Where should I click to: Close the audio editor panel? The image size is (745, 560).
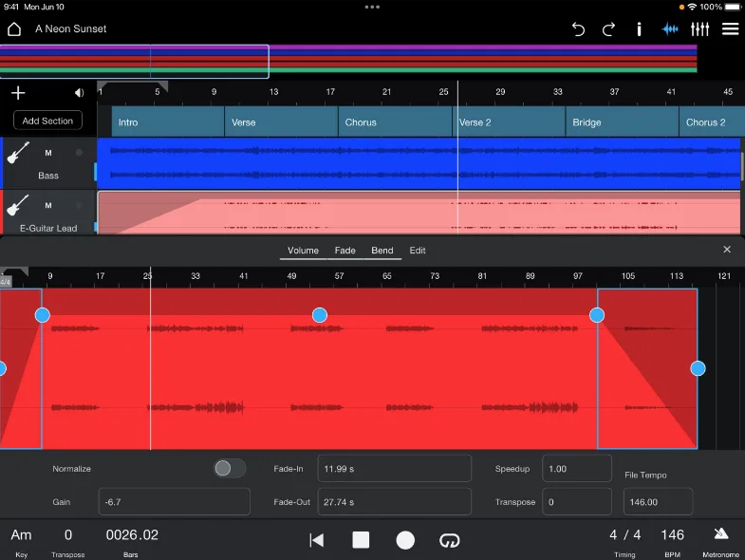tap(726, 249)
